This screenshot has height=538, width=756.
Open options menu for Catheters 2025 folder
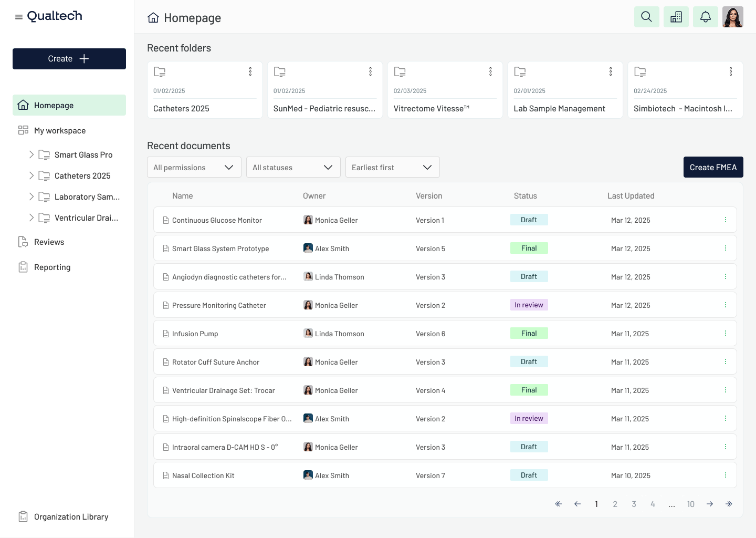pyautogui.click(x=250, y=71)
